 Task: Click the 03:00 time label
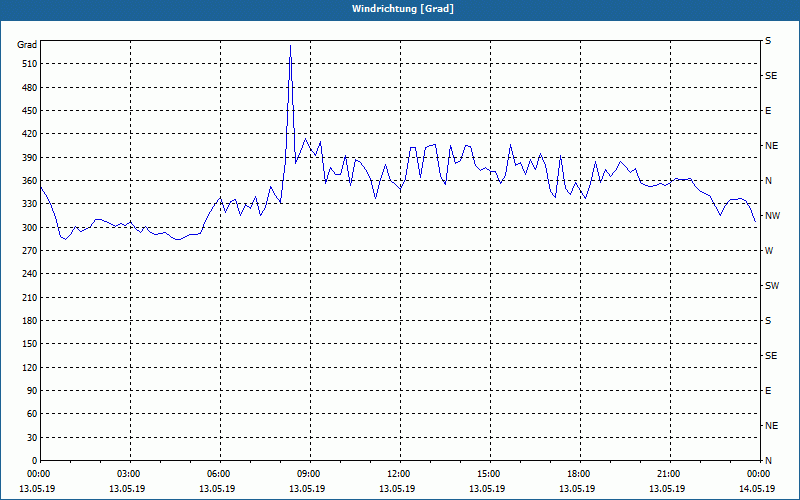tap(128, 473)
